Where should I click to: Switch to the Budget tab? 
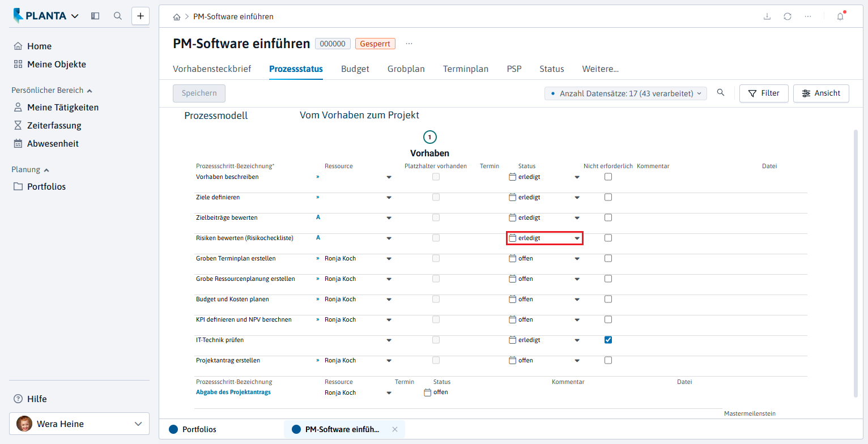(355, 69)
